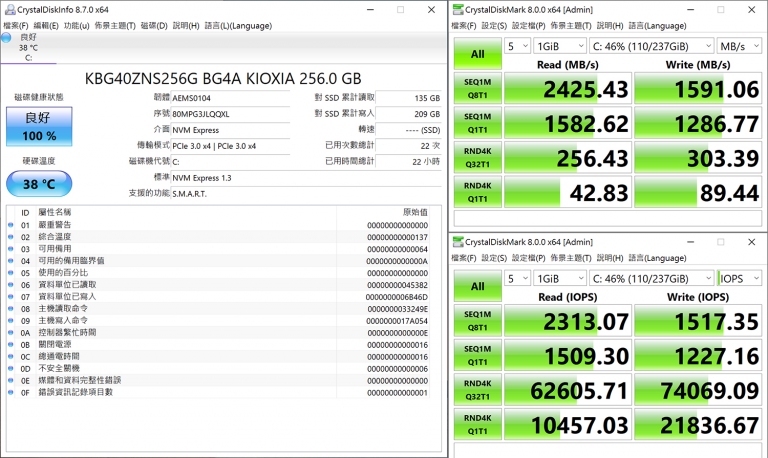Run RND4K Q32T1 test in MB/s window
Screen dimensions: 768x458
(478, 158)
